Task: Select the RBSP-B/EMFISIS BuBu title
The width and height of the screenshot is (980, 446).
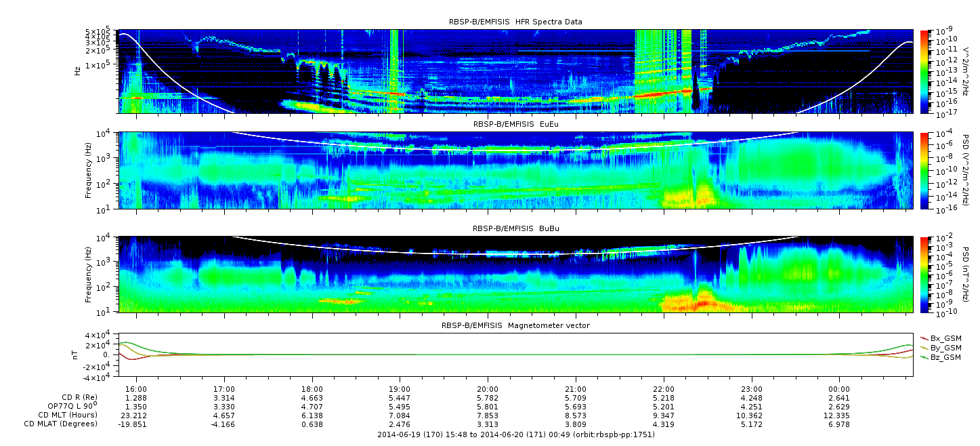Action: (515, 229)
